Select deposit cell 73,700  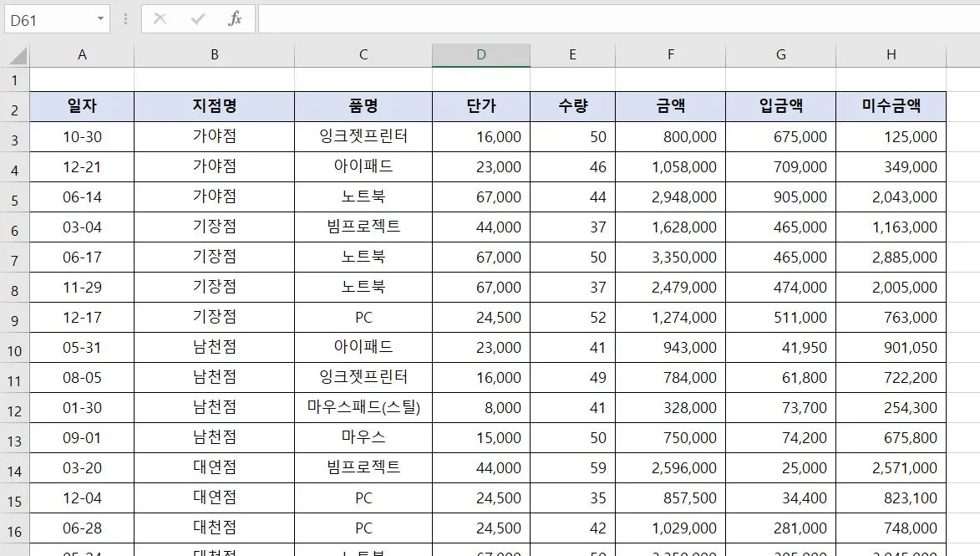coord(780,408)
